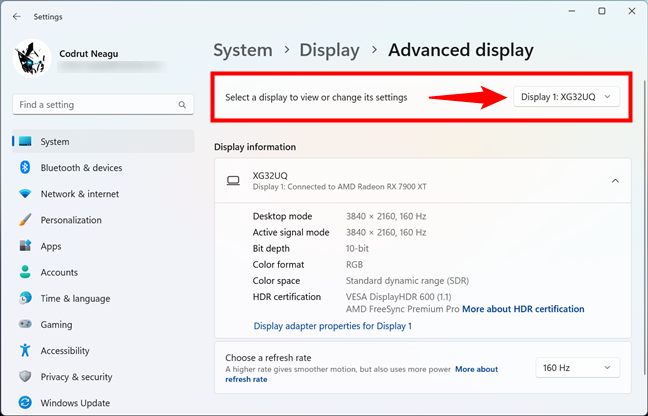Click the Choose a refresh rate label
The width and height of the screenshot is (648, 416).
click(x=268, y=358)
